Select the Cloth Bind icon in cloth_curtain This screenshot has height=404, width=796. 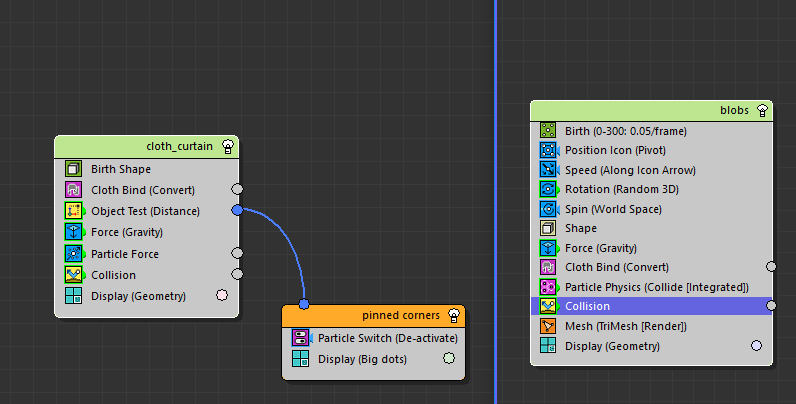point(72,190)
